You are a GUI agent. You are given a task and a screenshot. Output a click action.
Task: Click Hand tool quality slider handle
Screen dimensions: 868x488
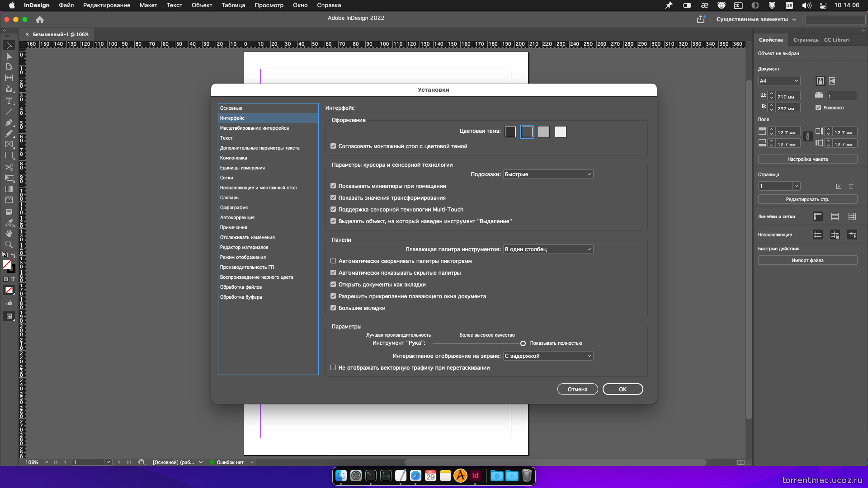click(x=523, y=343)
